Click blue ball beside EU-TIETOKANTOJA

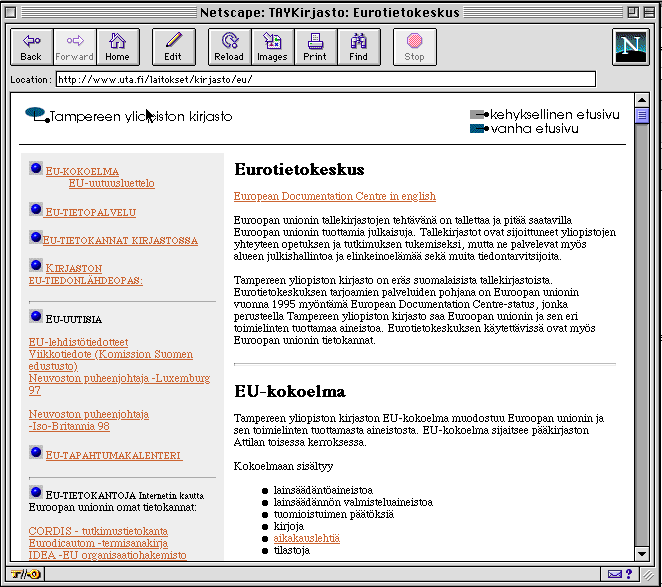click(36, 492)
